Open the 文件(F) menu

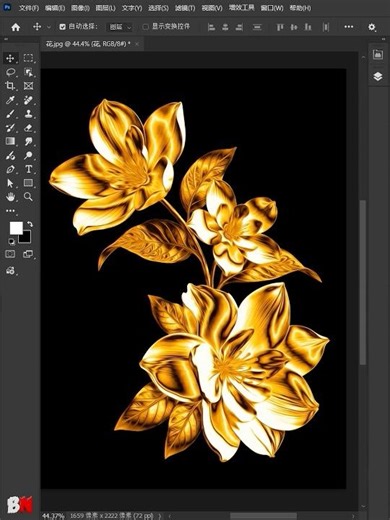[x=29, y=8]
